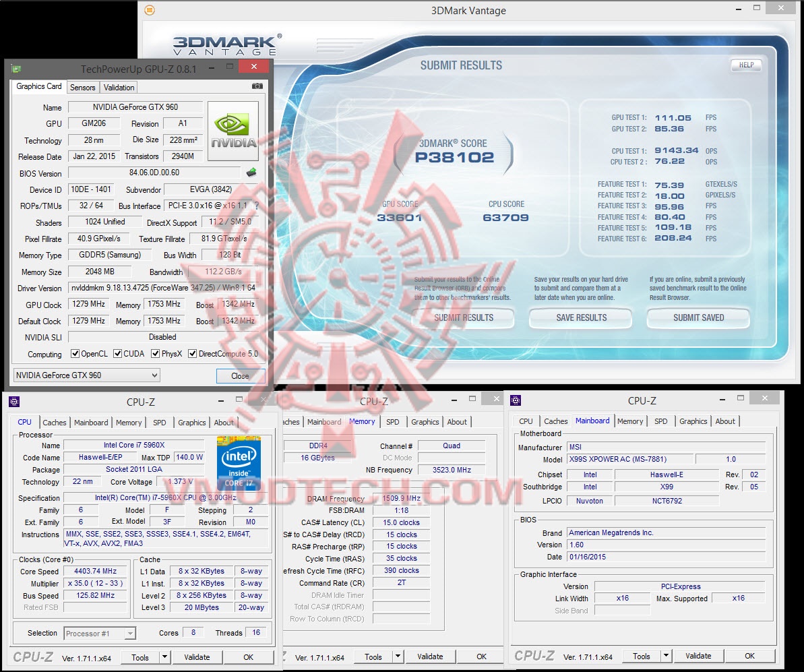Open CPU tab in right CPU-Z window
The height and width of the screenshot is (672, 804).
(526, 421)
